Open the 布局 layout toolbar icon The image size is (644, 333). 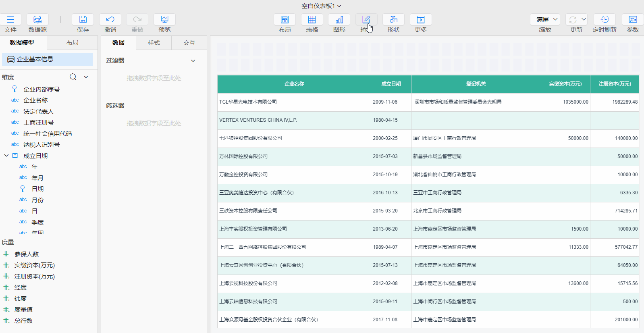pyautogui.click(x=285, y=19)
